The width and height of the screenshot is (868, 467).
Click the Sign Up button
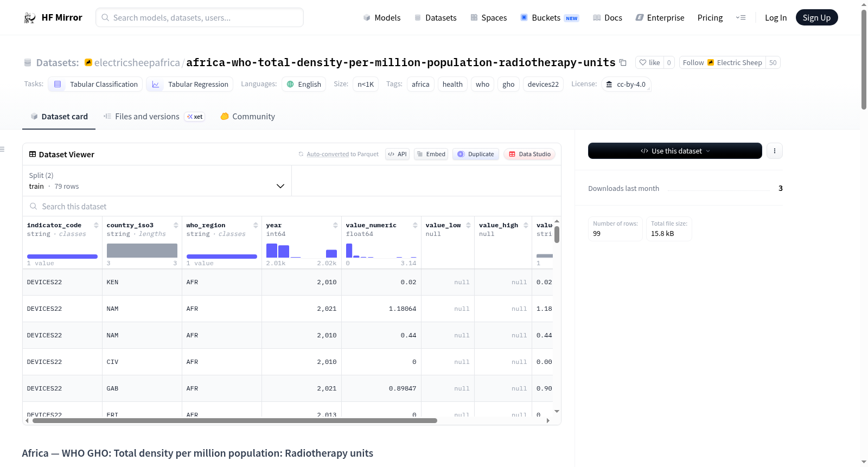816,18
